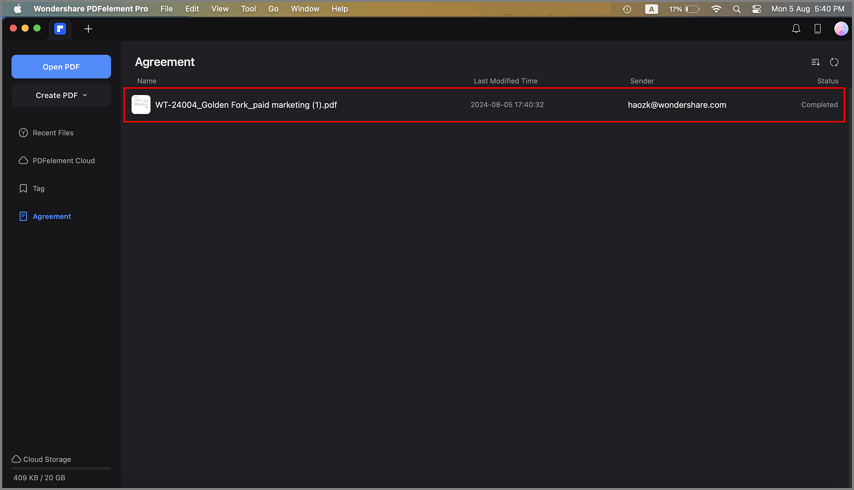Click the mobile device icon
854x490 pixels.
(x=817, y=29)
